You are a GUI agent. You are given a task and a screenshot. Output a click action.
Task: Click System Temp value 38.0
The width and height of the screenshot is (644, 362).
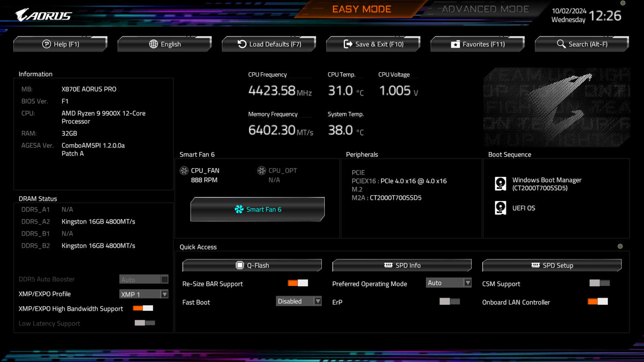tap(341, 130)
